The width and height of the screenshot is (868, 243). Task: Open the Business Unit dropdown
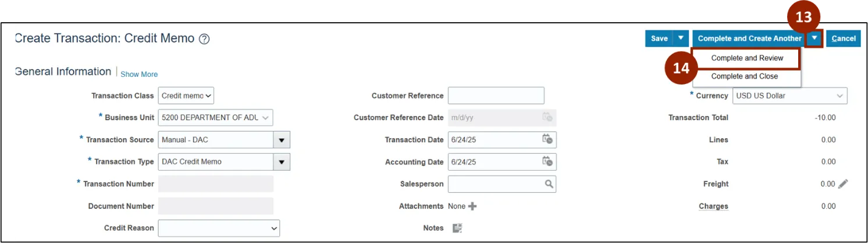(215, 118)
